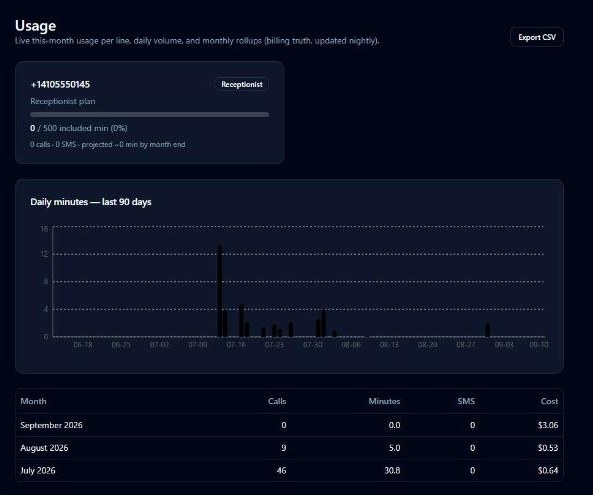The image size is (593, 495).
Task: Click the Minutes column header
Action: pyautogui.click(x=384, y=401)
